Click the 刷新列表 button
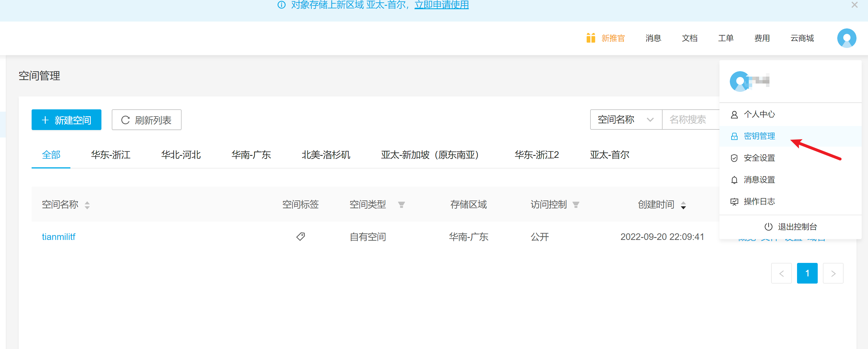This screenshot has width=868, height=349. pos(146,120)
